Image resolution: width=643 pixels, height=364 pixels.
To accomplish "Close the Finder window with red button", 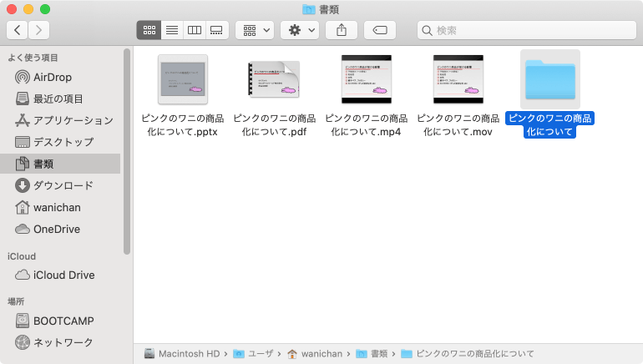I will pos(12,9).
